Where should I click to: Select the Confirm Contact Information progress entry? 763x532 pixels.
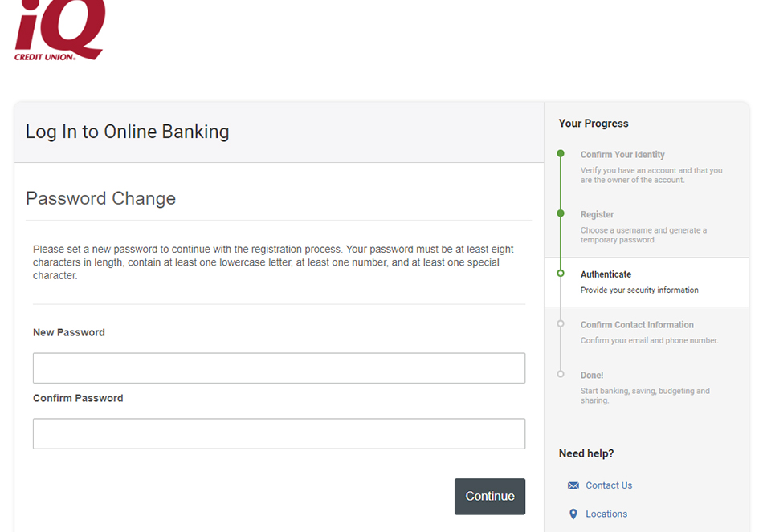(x=637, y=324)
